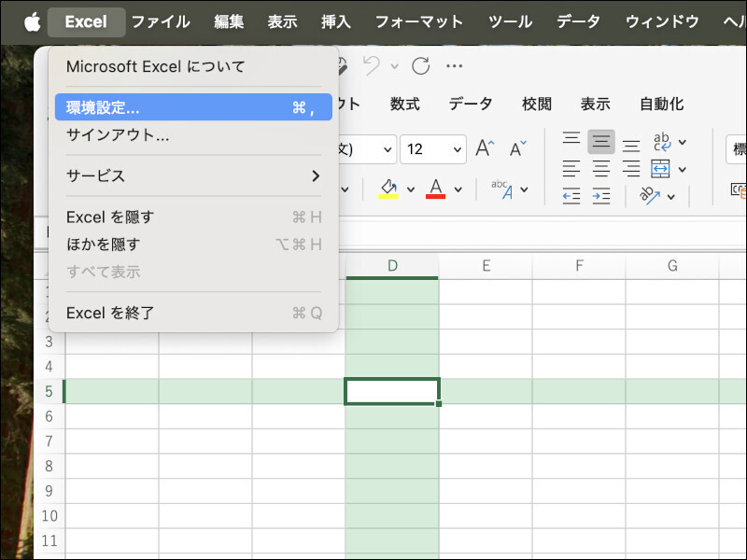The height and width of the screenshot is (560, 747).
Task: Increase font size with the larger A icon
Action: click(485, 148)
